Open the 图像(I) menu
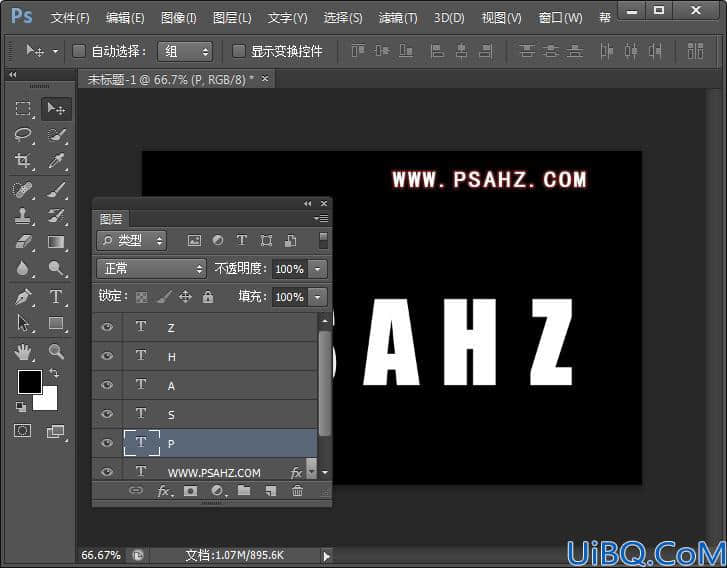 pyautogui.click(x=179, y=18)
